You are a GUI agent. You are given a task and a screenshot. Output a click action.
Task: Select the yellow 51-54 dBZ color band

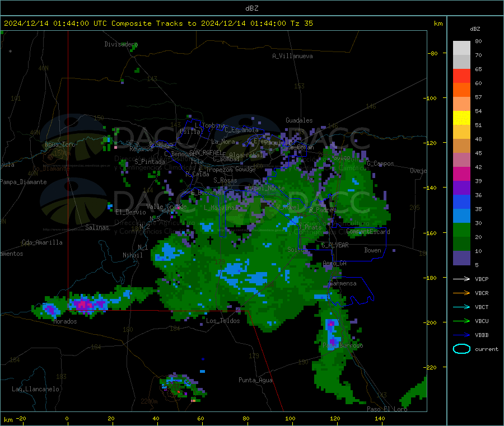click(461, 118)
